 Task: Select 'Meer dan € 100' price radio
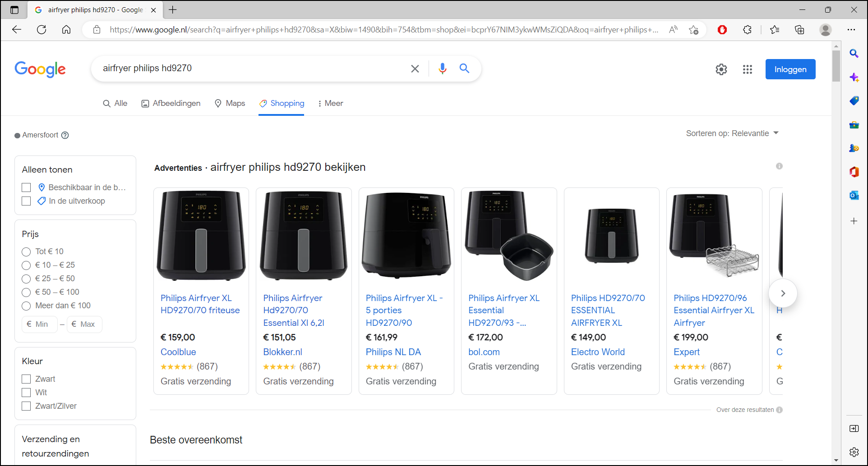coord(26,306)
